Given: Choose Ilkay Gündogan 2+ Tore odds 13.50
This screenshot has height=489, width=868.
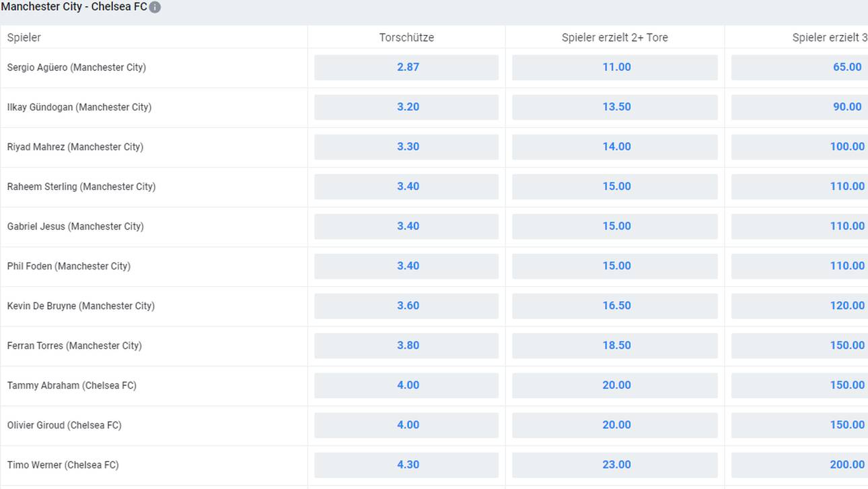Looking at the screenshot, I should tap(615, 107).
